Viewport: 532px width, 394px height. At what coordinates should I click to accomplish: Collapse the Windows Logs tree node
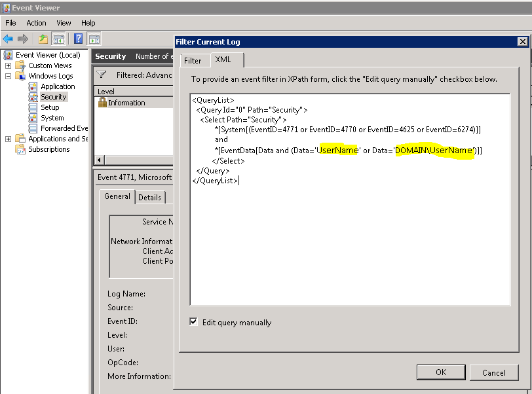(x=8, y=76)
